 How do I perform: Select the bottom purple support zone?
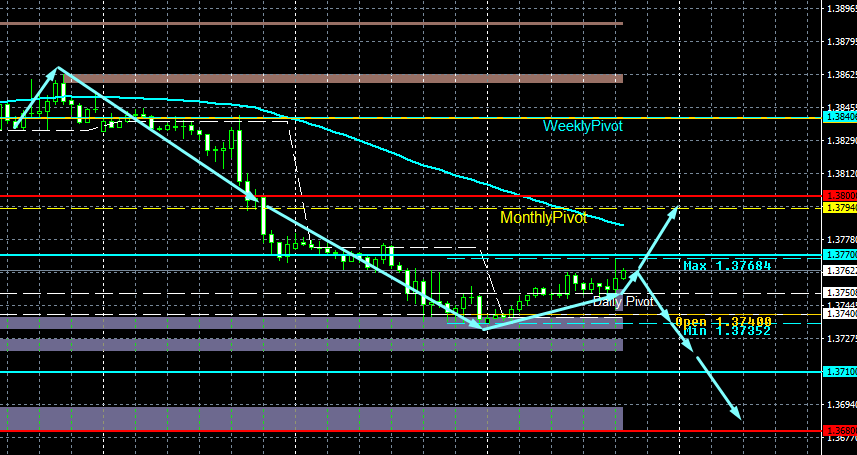click(x=312, y=418)
